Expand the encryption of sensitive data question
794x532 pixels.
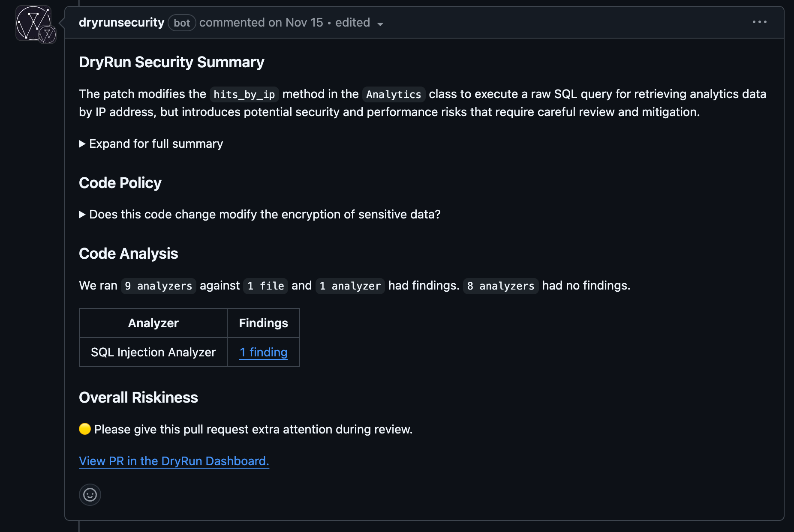[260, 214]
